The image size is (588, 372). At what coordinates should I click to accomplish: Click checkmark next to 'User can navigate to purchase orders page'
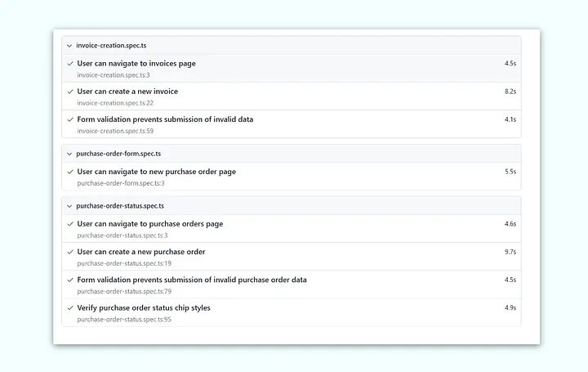point(70,224)
